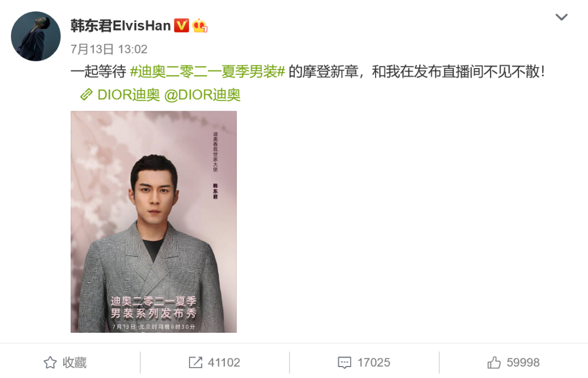Click the 韩东君ElvisHan profile avatar

click(x=35, y=36)
